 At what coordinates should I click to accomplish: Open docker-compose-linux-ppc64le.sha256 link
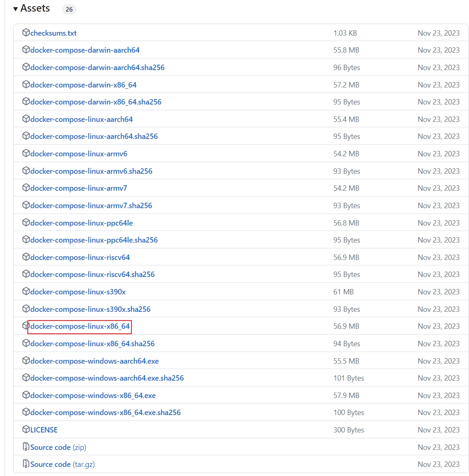tap(94, 240)
